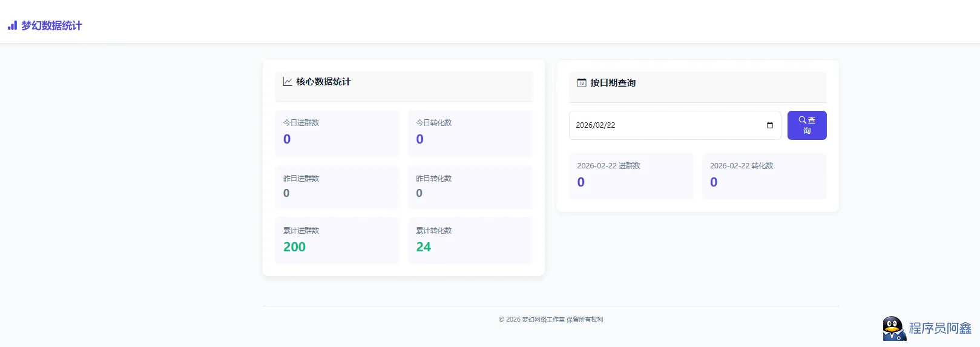This screenshot has height=347, width=980.
Task: Select the 今日转化数 stat card
Action: 470,133
